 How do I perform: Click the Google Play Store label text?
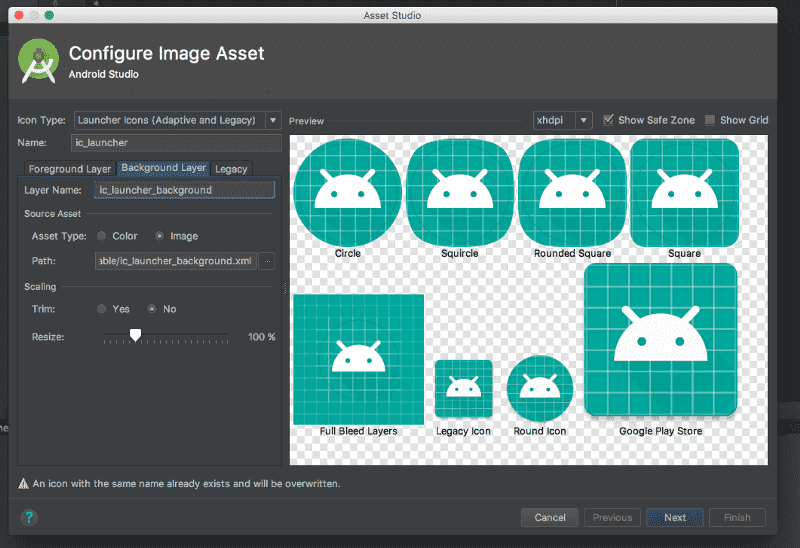(x=661, y=431)
